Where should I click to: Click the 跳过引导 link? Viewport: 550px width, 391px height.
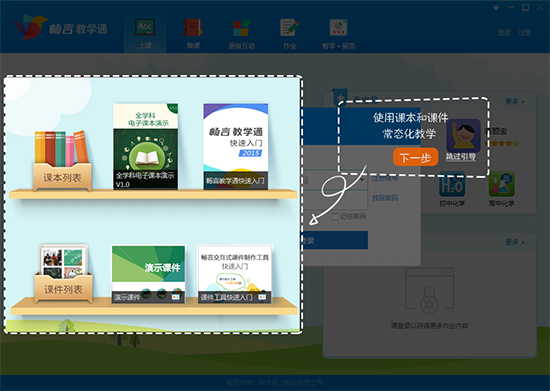461,157
